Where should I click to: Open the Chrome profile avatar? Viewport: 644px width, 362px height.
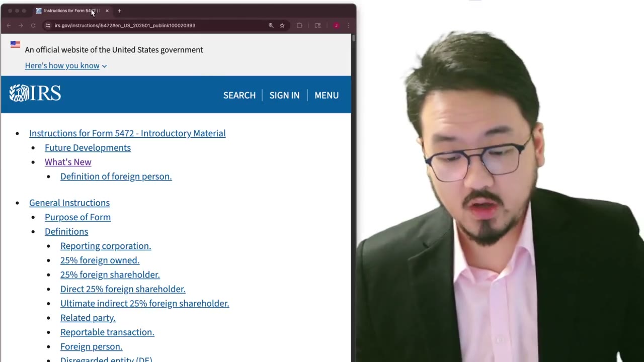[336, 25]
